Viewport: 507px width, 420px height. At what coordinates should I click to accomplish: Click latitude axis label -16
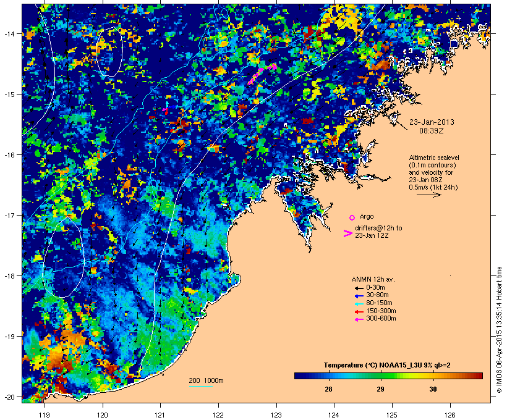click(9, 155)
